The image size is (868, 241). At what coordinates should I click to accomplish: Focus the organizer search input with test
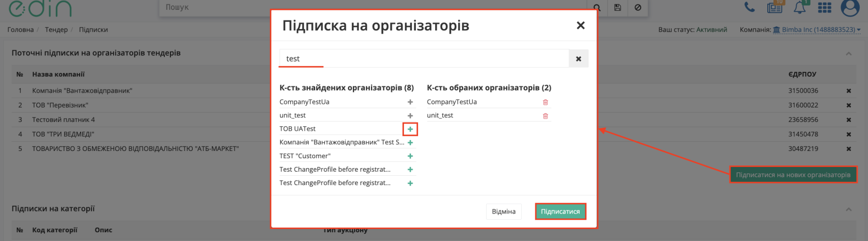(424, 59)
